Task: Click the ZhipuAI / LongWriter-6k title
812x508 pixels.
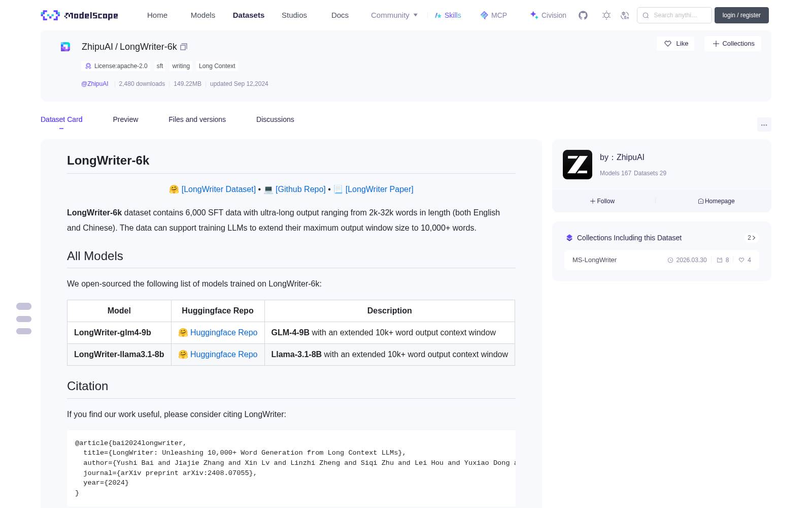Action: pyautogui.click(x=129, y=47)
